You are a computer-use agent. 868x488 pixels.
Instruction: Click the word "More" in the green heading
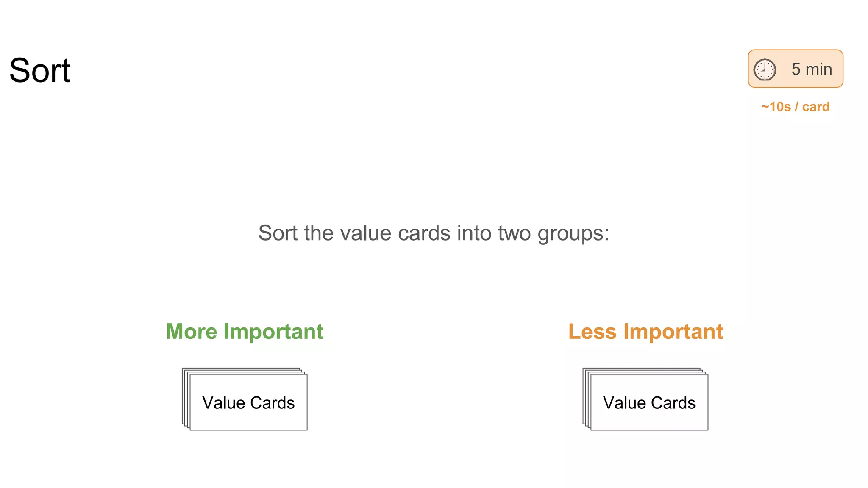(x=192, y=332)
